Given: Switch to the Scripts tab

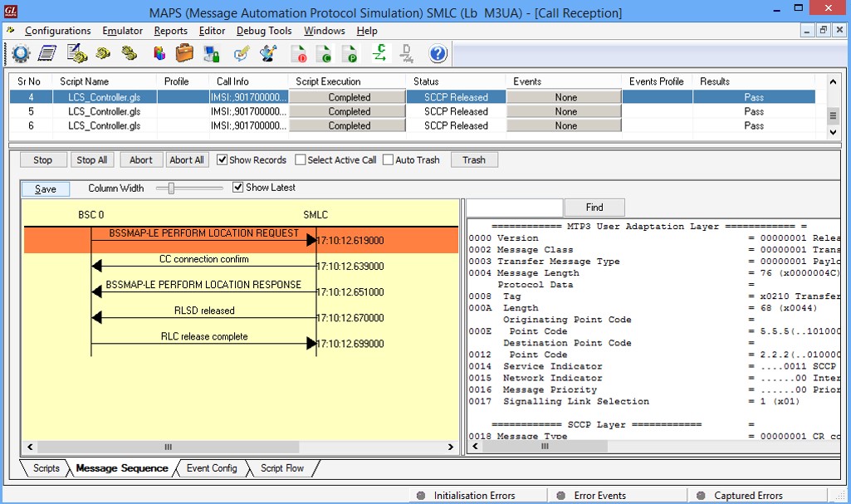Looking at the screenshot, I should [x=46, y=468].
